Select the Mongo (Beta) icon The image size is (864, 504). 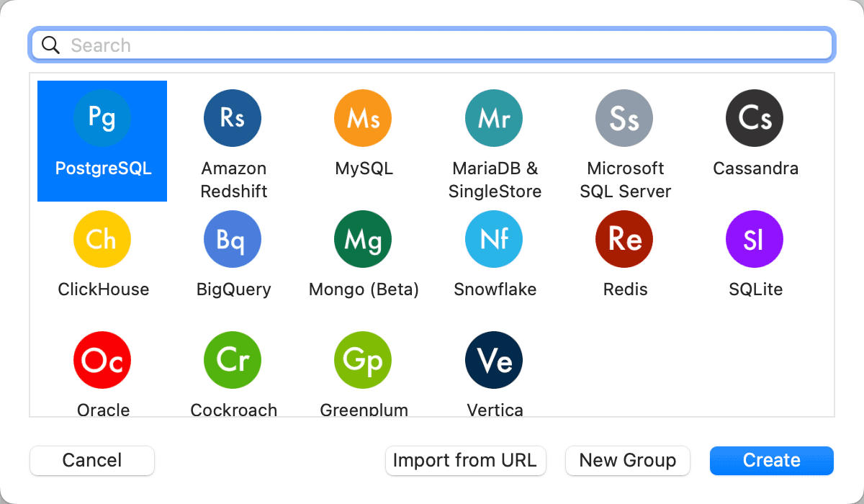coord(363,239)
